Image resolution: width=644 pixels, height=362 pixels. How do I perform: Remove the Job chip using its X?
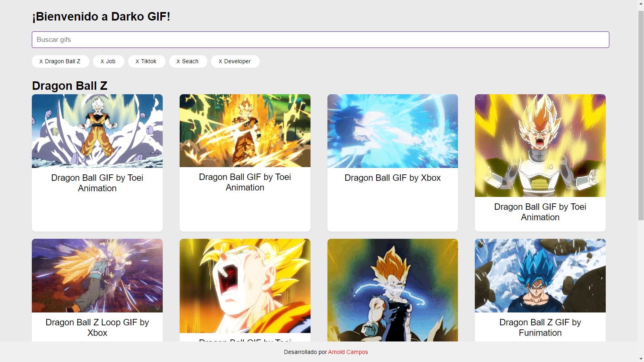pos(102,62)
